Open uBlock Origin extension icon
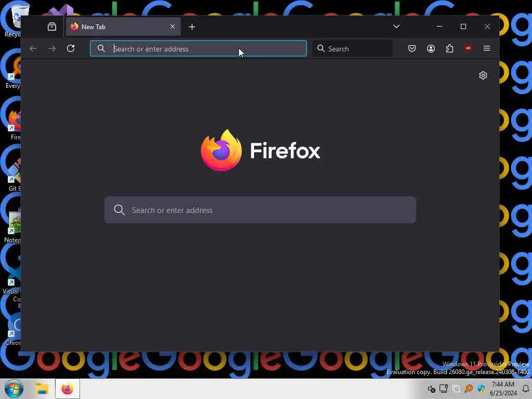Viewport: 532px width, 399px height. [468, 48]
